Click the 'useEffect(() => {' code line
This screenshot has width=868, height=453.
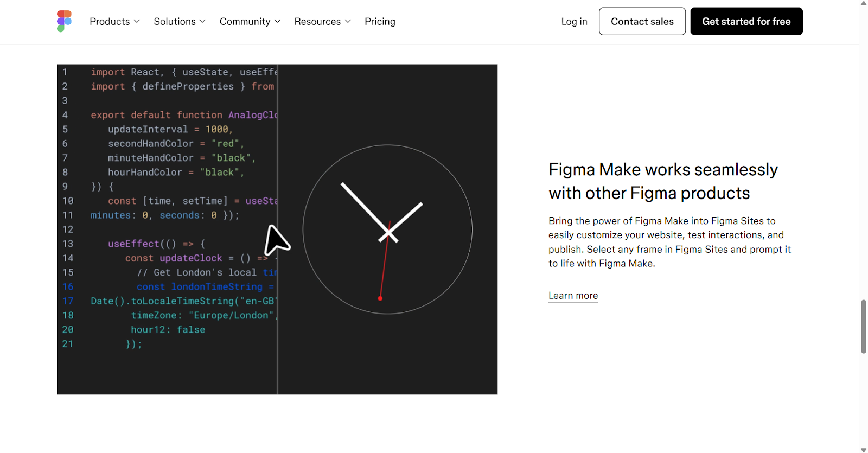coord(156,244)
